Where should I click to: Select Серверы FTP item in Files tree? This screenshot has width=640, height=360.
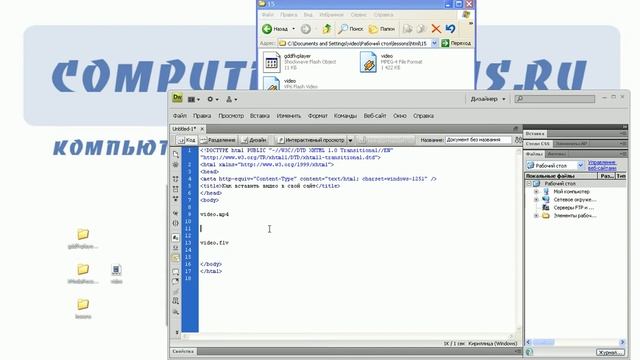pos(573,208)
